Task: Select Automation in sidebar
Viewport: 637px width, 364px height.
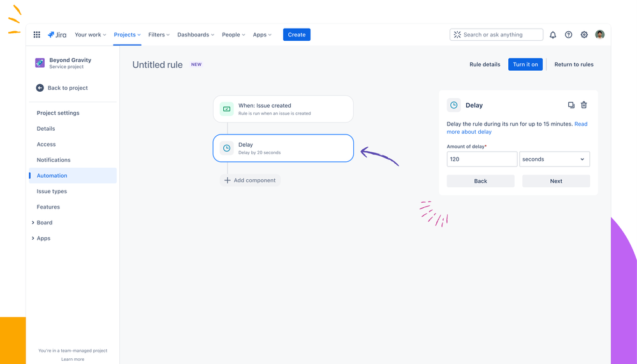Action: coord(73,175)
